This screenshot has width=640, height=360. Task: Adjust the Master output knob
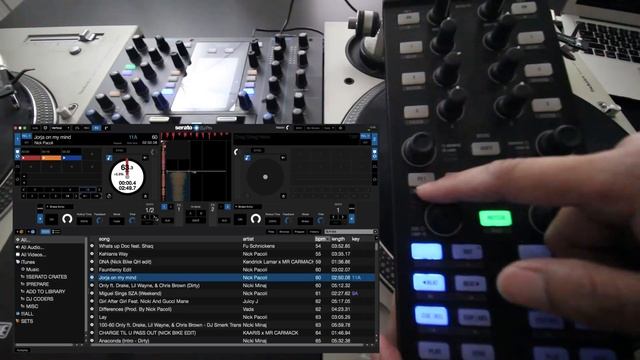pos(287,128)
